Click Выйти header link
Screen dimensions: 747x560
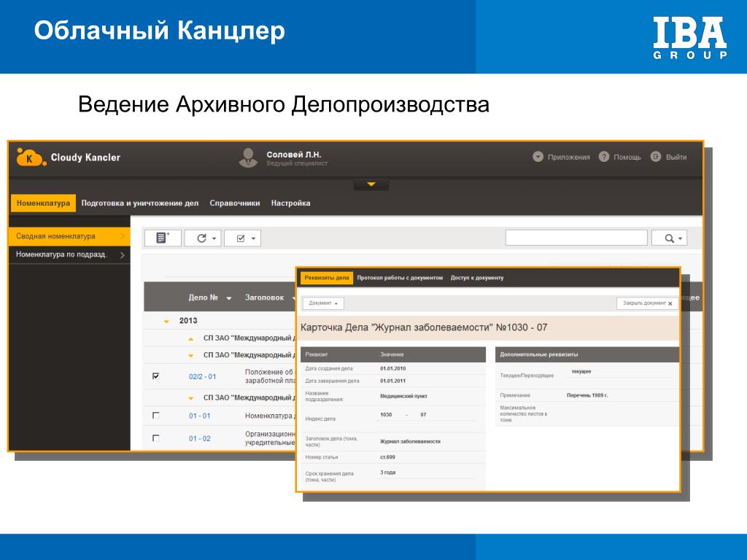(676, 157)
